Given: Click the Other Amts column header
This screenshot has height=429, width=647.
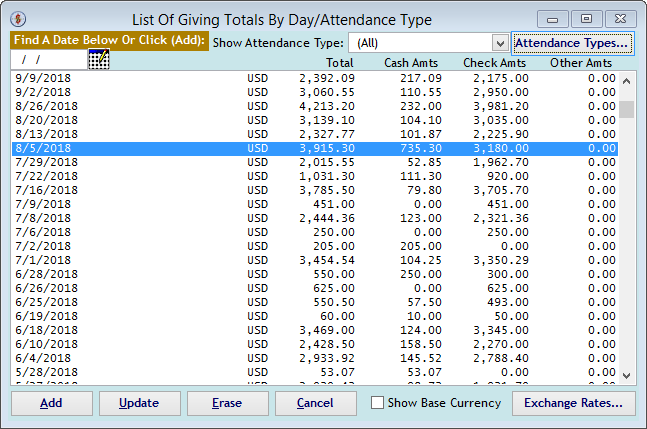Looking at the screenshot, I should coord(581,63).
